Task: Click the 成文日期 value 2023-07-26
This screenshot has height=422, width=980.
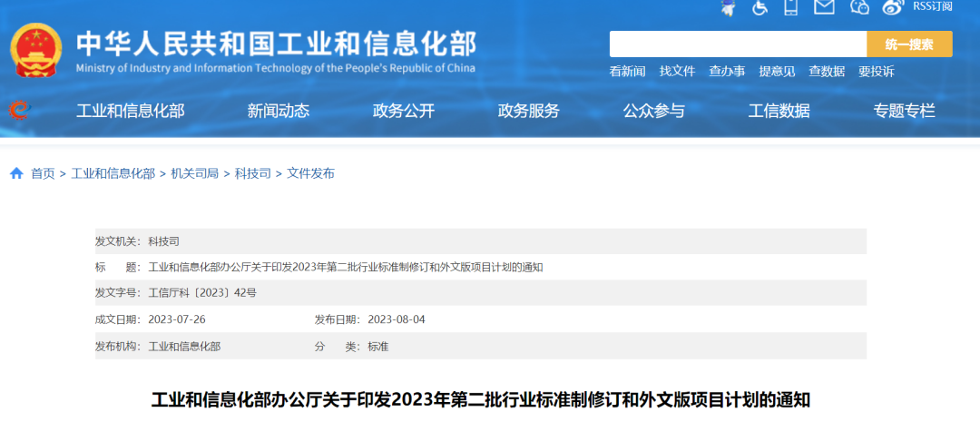Action: click(177, 319)
